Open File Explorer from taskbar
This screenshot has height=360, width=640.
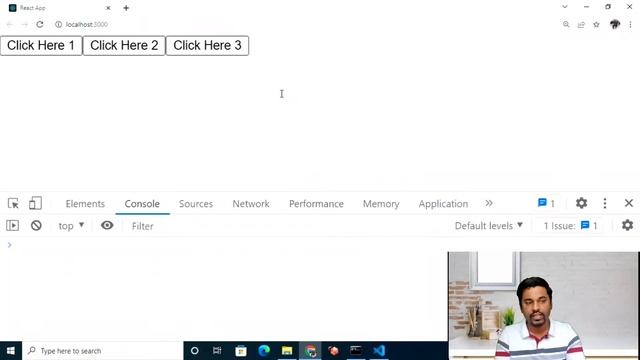[287, 351]
